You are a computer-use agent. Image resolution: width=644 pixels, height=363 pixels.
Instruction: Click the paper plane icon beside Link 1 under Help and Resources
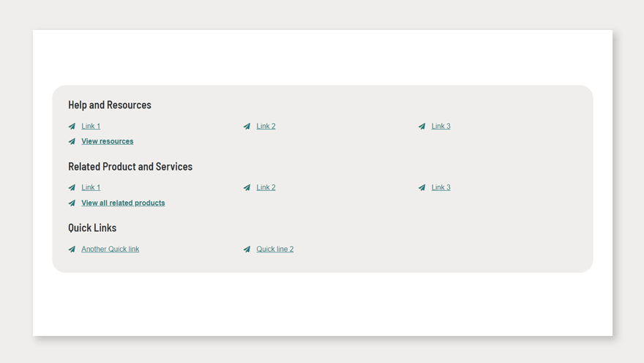tap(72, 127)
